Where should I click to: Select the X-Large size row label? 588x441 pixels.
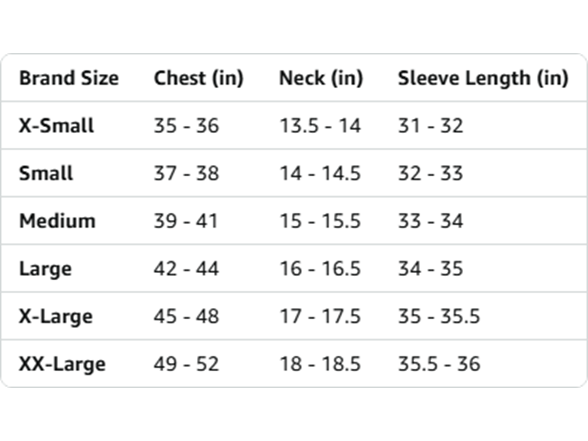click(56, 316)
